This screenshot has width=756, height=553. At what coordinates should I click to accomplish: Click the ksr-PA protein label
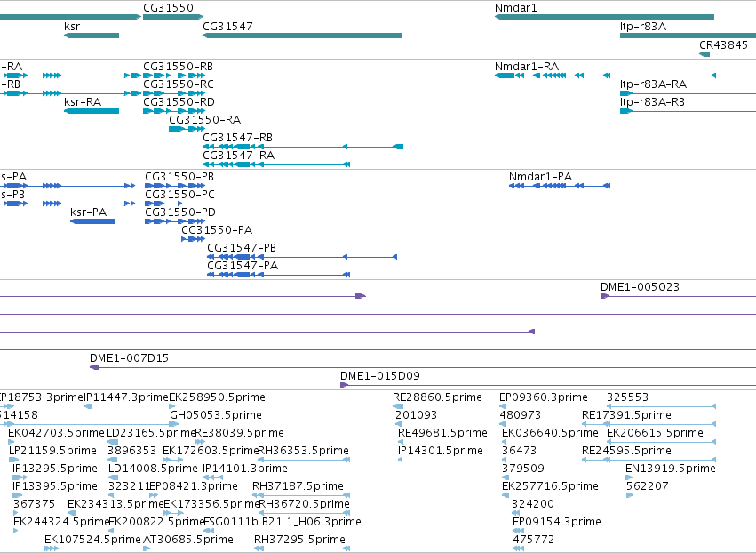tap(88, 212)
